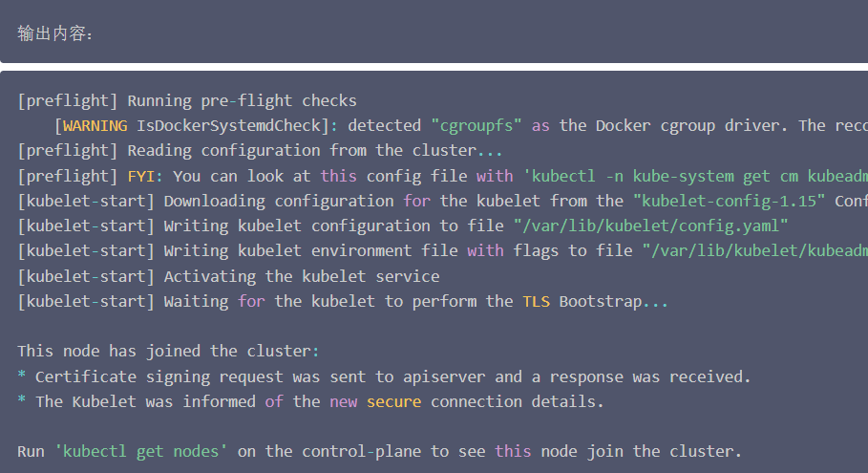Image resolution: width=868 pixels, height=473 pixels.
Task: Click 'The Kubelet was informed' line
Action: pyautogui.click(x=310, y=402)
